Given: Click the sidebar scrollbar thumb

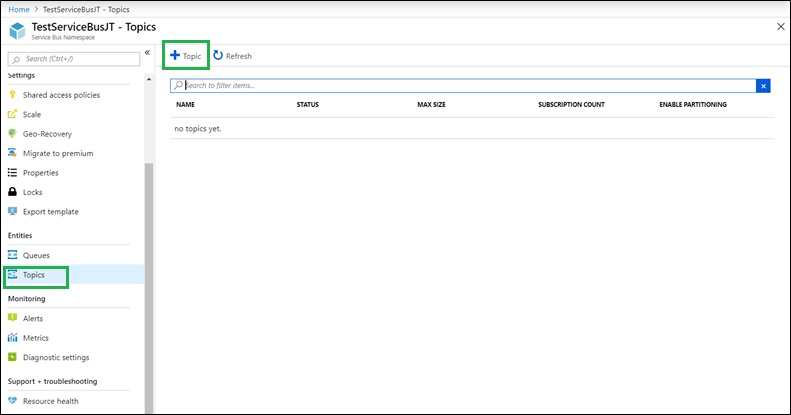Looking at the screenshot, I should click(x=149, y=287).
